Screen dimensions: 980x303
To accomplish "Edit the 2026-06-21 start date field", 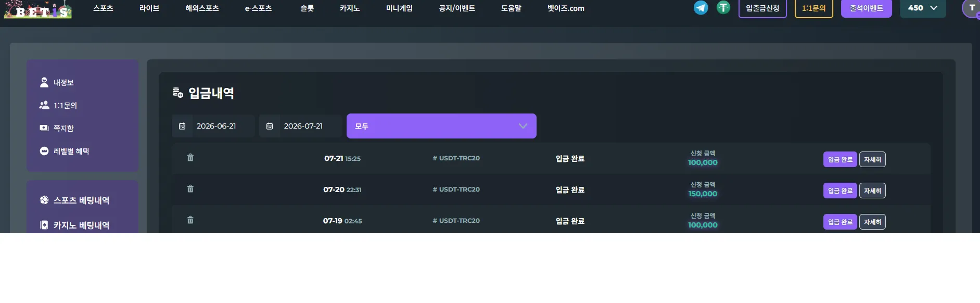I will [x=216, y=126].
